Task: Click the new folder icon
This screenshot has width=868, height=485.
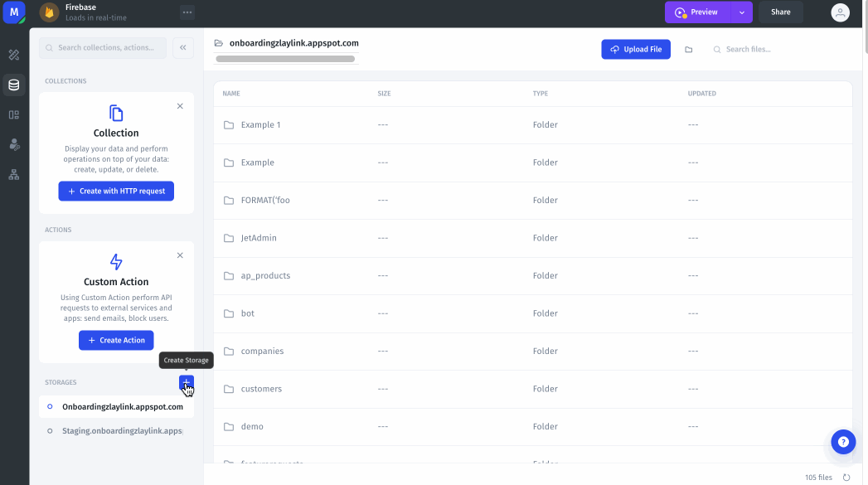Action: (x=688, y=50)
